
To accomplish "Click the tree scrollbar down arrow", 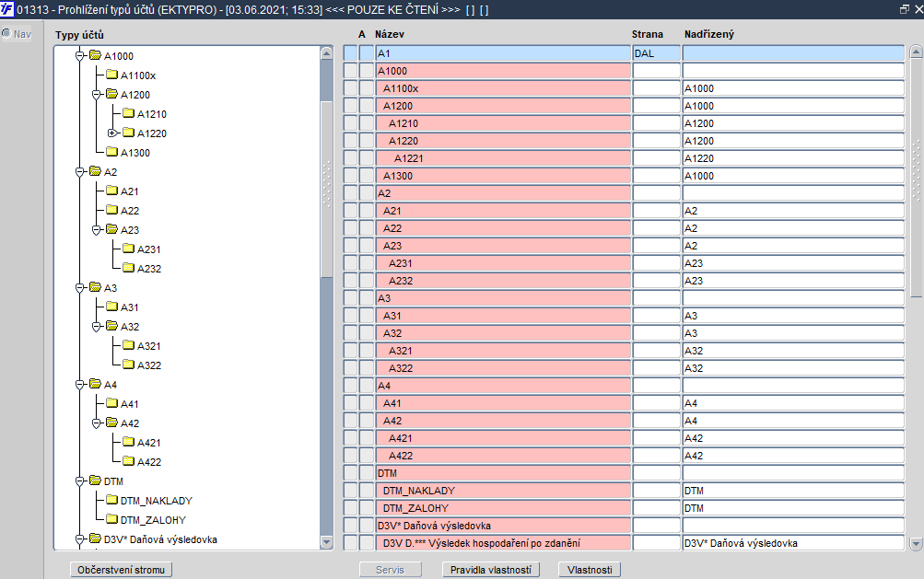I will [327, 542].
